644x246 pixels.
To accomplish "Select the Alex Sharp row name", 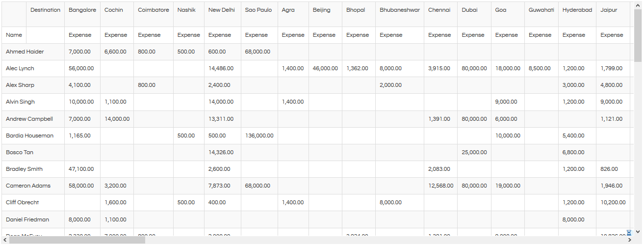I will [33, 85].
